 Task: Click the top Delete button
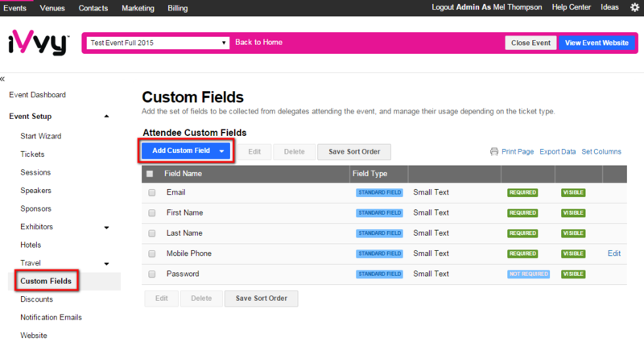[294, 151]
